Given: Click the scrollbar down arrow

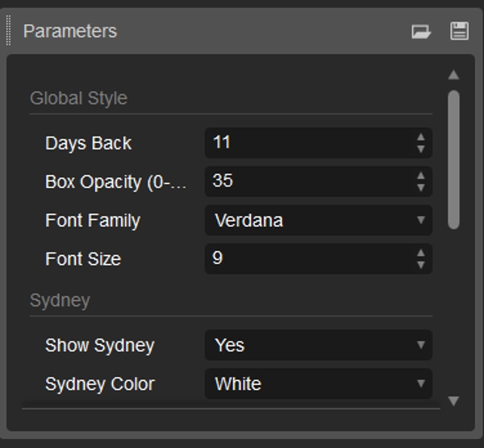Looking at the screenshot, I should click(453, 400).
